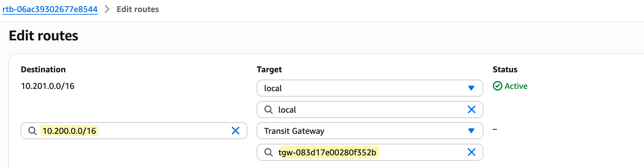644x168 pixels.
Task: Focus the tgw-083d17e00280f352b input field
Action: click(370, 152)
